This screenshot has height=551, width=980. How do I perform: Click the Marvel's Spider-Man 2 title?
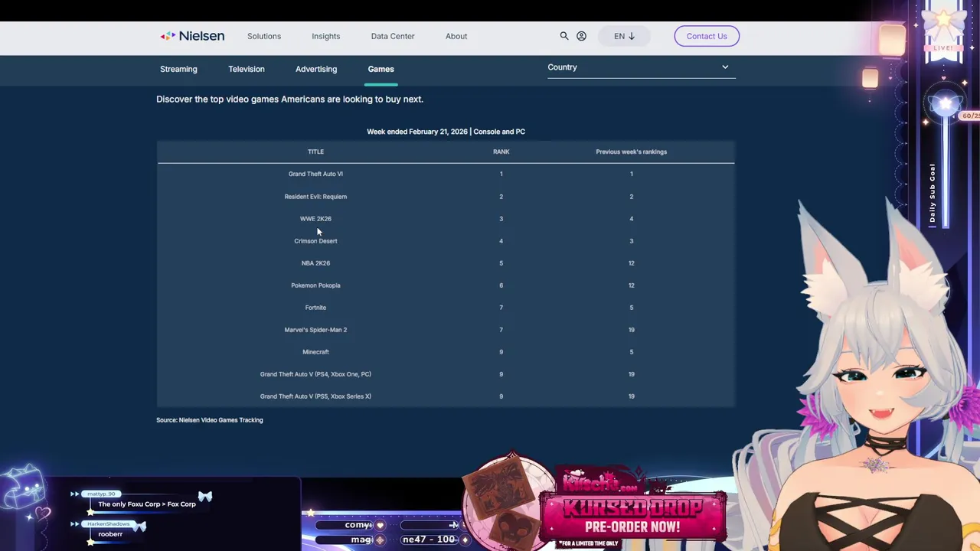315,330
